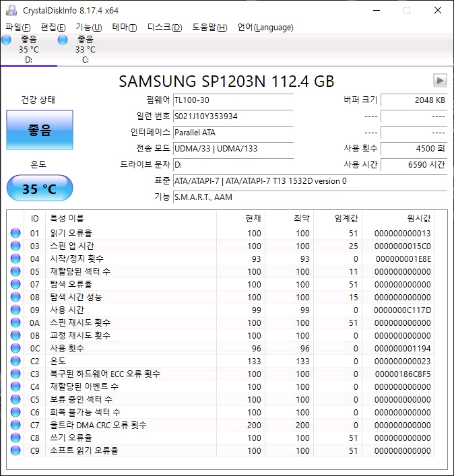Viewport: 454px width, 476px height.
Task: Click the 임계값 column header
Action: coord(338,218)
